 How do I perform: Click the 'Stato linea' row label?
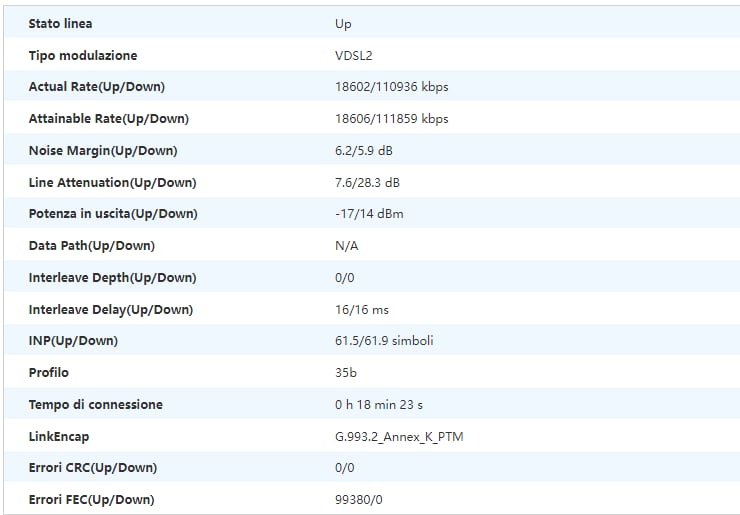pyautogui.click(x=60, y=23)
